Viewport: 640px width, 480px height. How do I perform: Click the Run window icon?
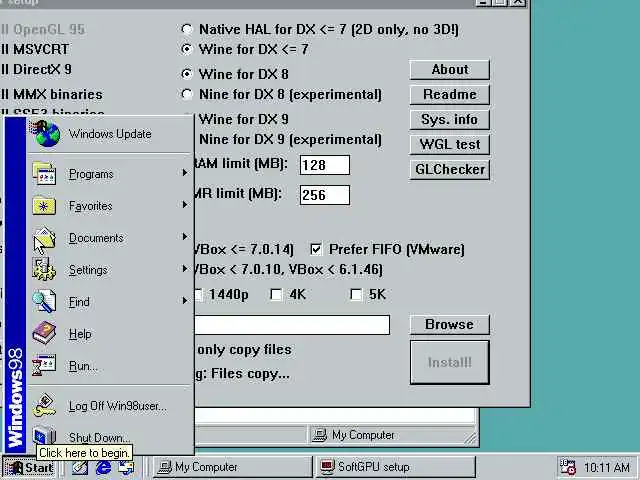point(44,365)
